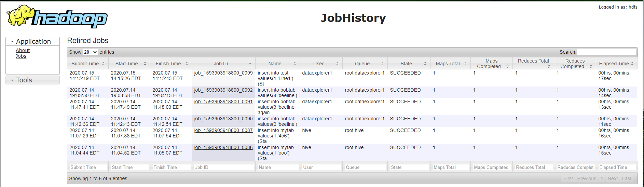Jump to Last page of results
The width and height of the screenshot is (644, 187).
pos(627,178)
